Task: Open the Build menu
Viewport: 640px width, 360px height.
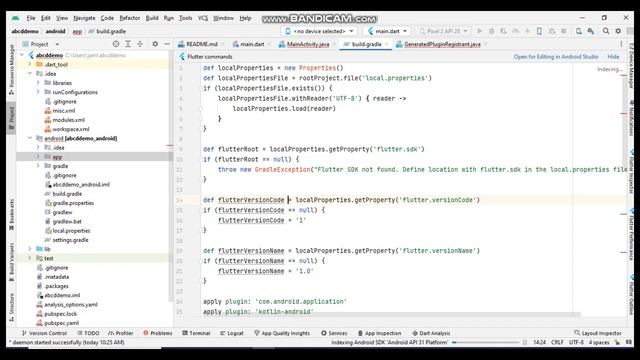Action: (152, 18)
